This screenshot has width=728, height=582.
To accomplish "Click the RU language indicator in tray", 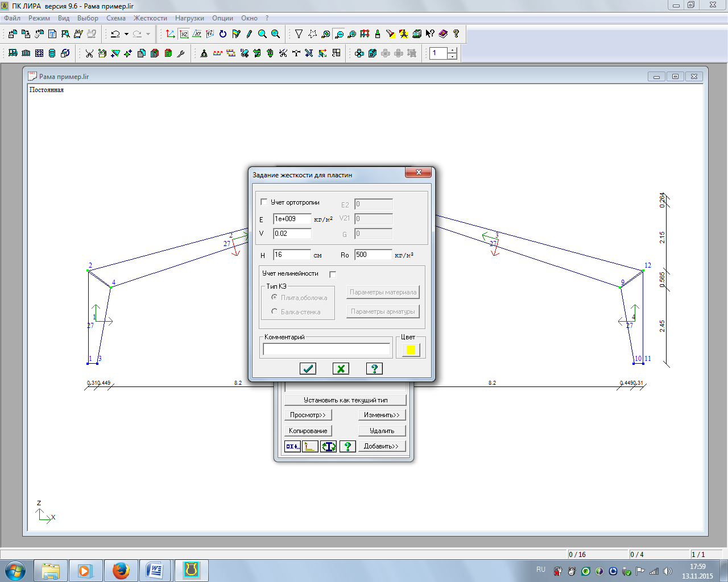I will [540, 569].
